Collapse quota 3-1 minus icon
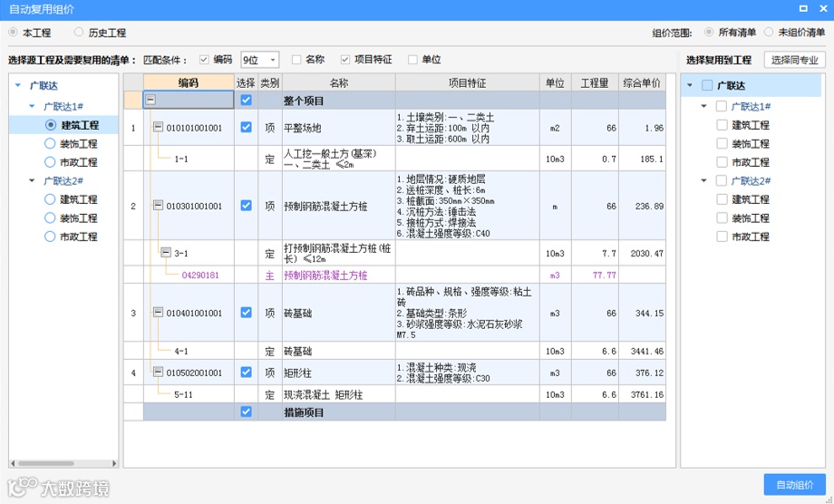 [x=166, y=253]
